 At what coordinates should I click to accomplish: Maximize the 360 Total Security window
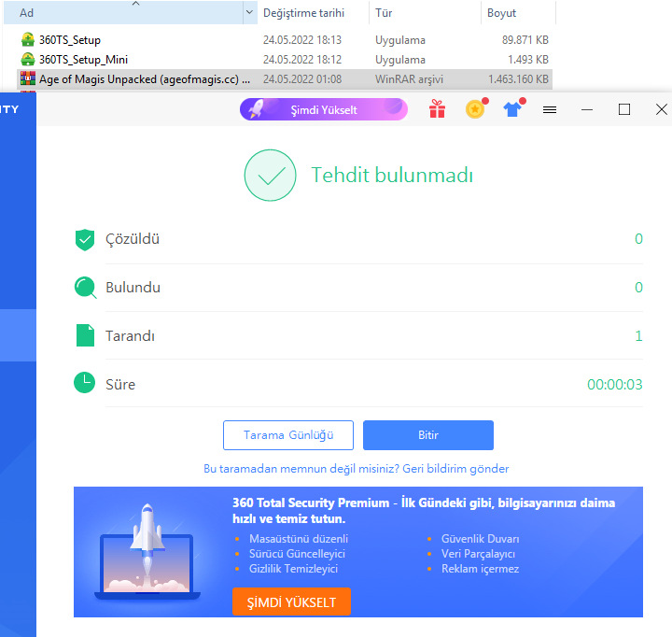(624, 110)
